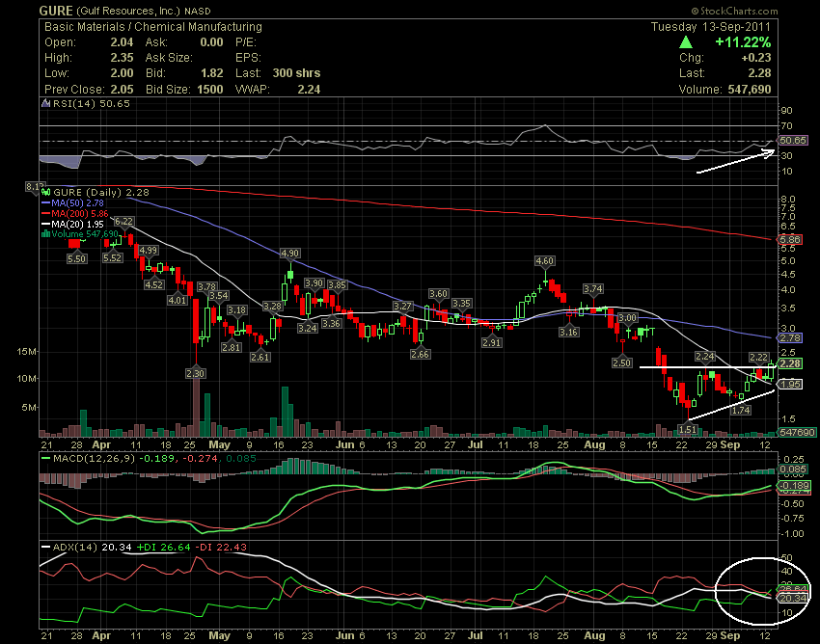
Task: Click the MACD(12,26,9) indicator label
Action: coord(94,459)
